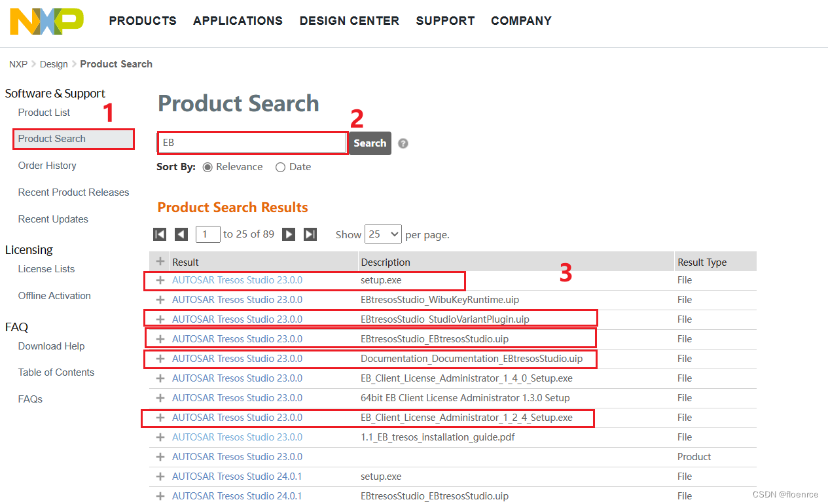Click the Description column header
Image resolution: width=828 pixels, height=504 pixels.
click(386, 262)
